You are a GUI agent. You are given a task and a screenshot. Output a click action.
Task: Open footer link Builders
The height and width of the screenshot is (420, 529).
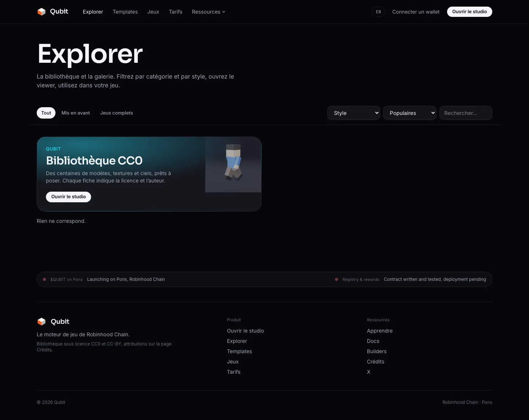[377, 351]
